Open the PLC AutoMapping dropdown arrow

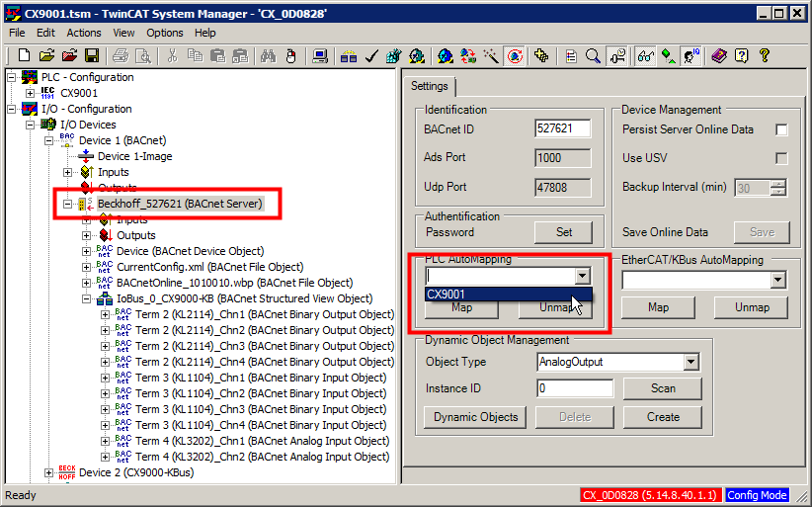(x=582, y=276)
